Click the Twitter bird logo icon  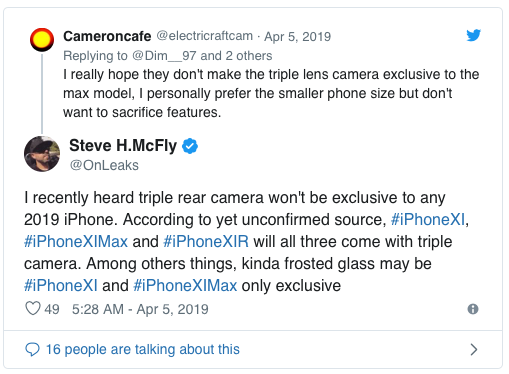coord(473,35)
